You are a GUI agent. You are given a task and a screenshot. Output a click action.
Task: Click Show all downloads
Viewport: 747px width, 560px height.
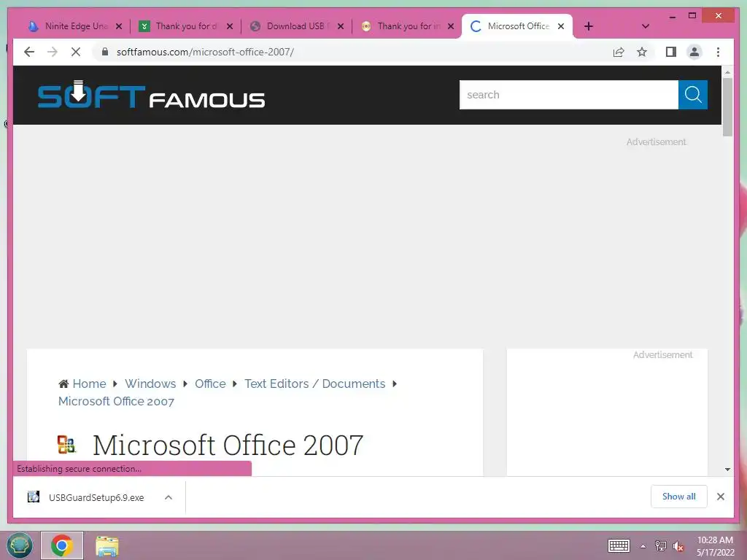coord(679,497)
